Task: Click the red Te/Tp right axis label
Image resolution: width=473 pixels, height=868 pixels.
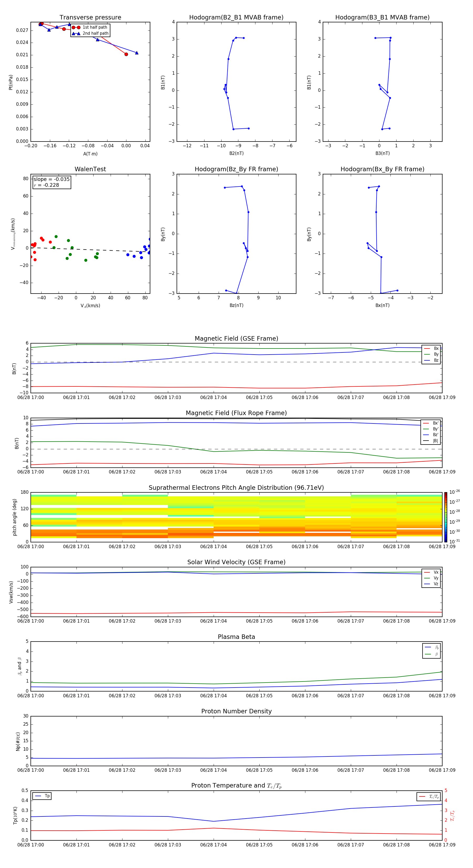Action: point(453,815)
